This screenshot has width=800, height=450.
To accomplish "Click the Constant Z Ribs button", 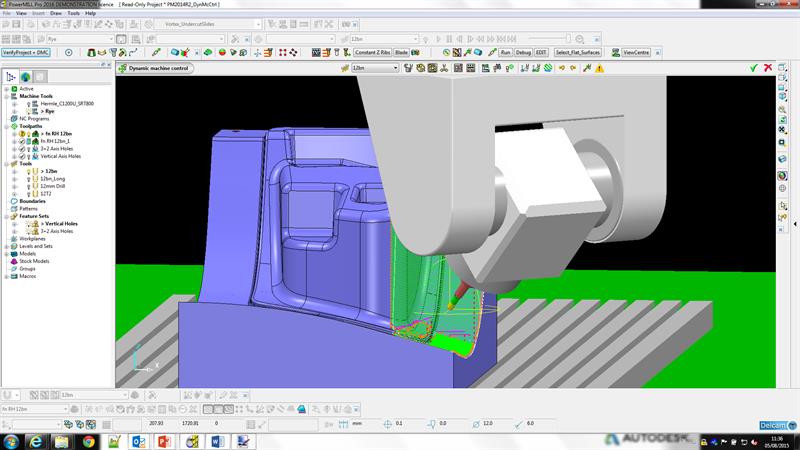I will 372,53.
